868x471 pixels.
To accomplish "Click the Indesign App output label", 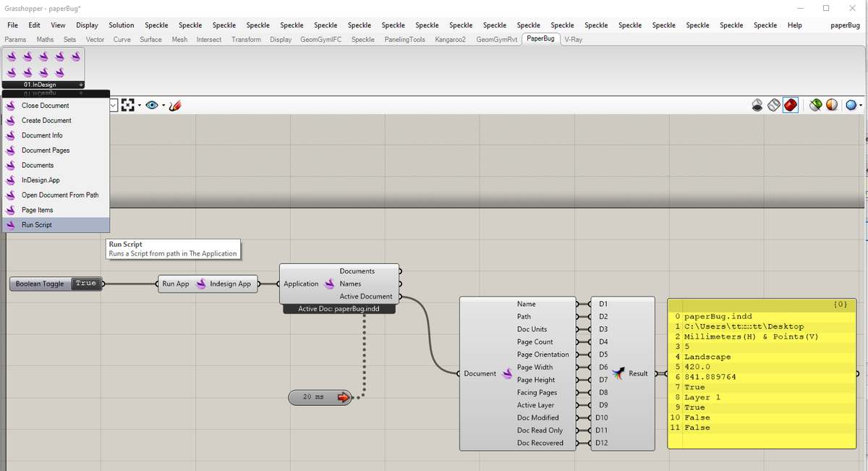I will click(230, 284).
